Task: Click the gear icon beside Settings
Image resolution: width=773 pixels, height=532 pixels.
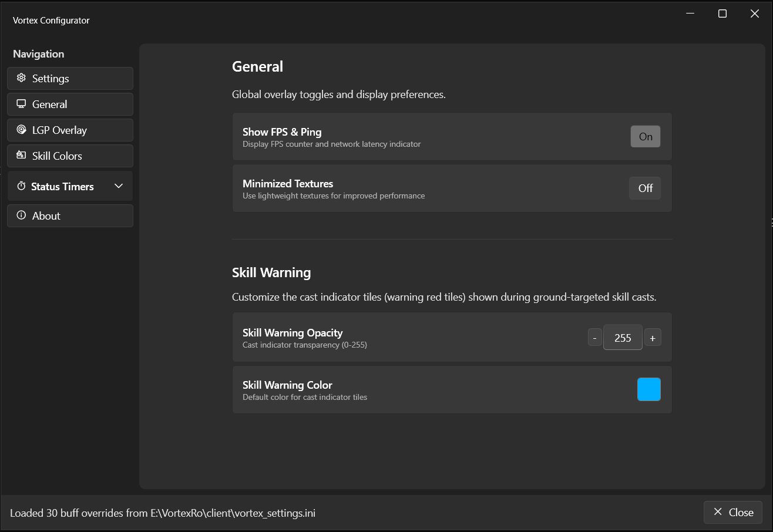Action: (21, 78)
